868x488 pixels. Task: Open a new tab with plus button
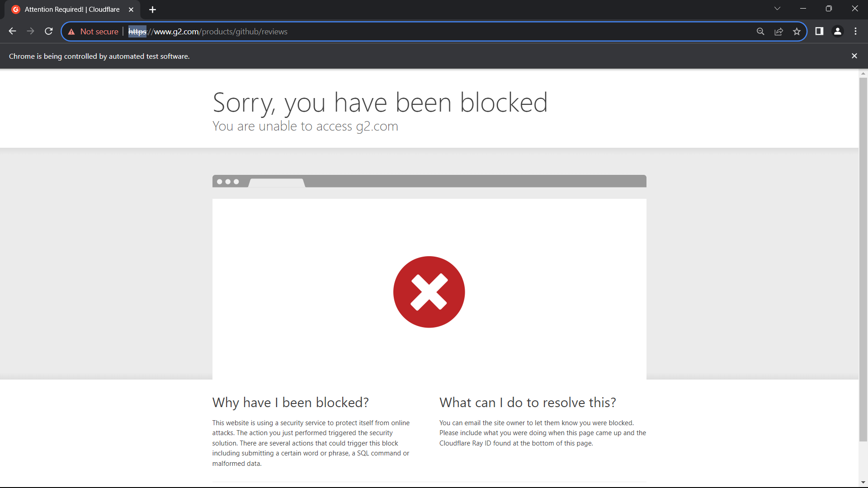pos(152,9)
